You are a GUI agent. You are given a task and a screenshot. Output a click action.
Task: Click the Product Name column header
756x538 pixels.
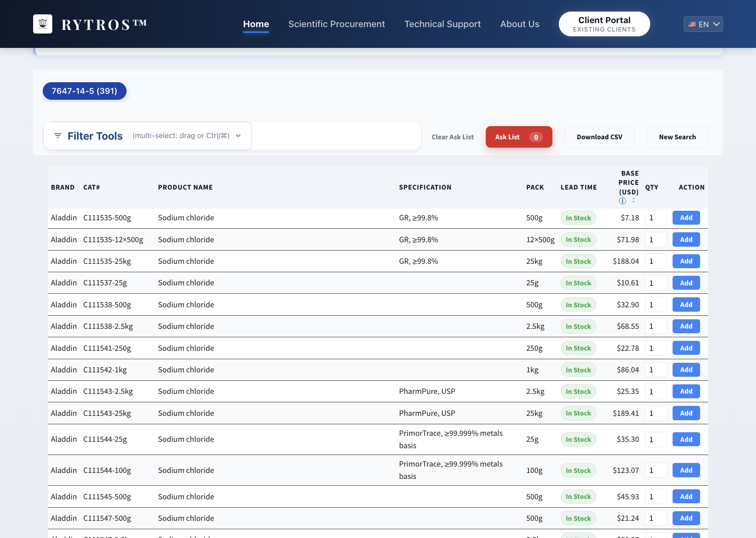tap(185, 187)
